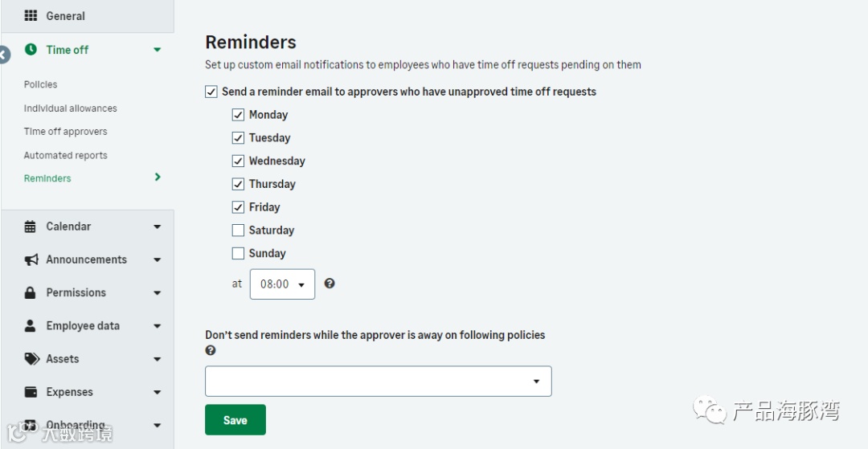This screenshot has height=449, width=868.
Task: Open the 08:00 time dropdown
Action: click(x=282, y=284)
